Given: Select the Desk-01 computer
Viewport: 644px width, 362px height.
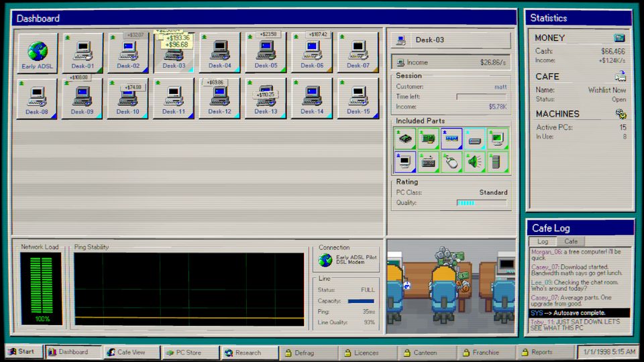Looking at the screenshot, I should coord(83,54).
